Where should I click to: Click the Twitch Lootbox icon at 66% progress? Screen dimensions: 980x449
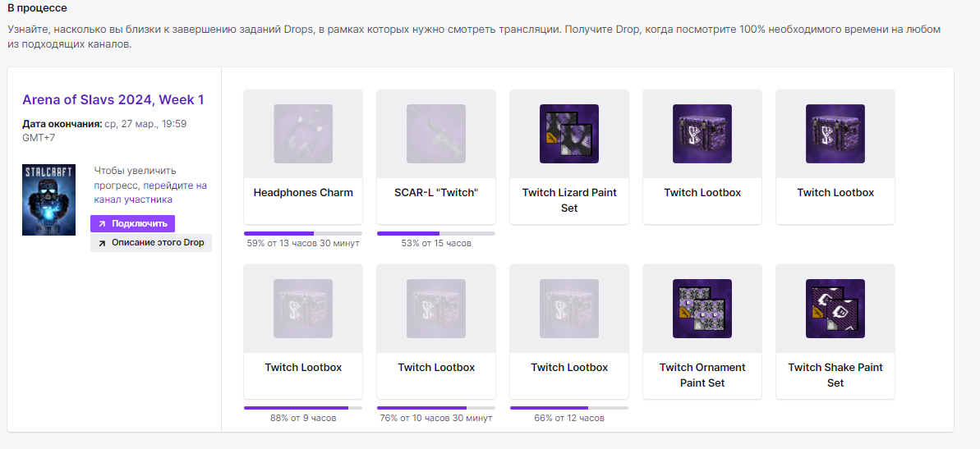tap(569, 308)
